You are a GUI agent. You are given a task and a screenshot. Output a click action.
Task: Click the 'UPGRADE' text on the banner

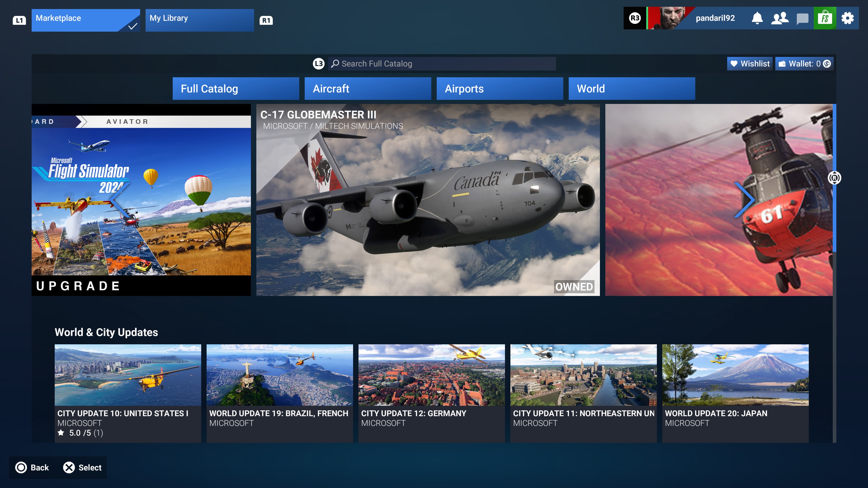click(78, 286)
